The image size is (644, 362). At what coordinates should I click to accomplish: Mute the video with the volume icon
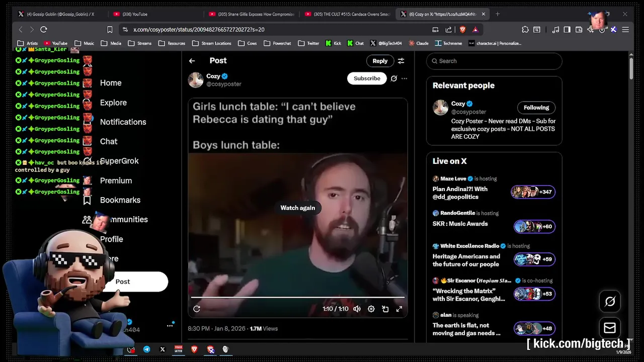(357, 309)
